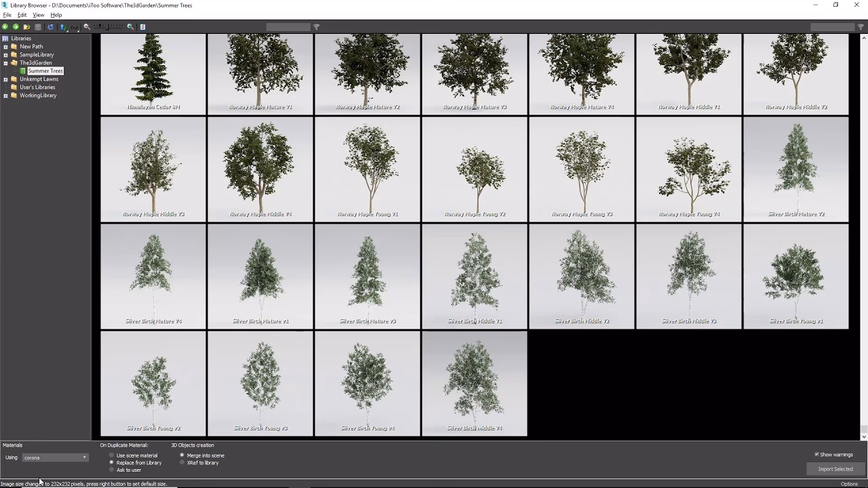Click the refresh library icon
The image size is (868, 488).
coord(51,27)
